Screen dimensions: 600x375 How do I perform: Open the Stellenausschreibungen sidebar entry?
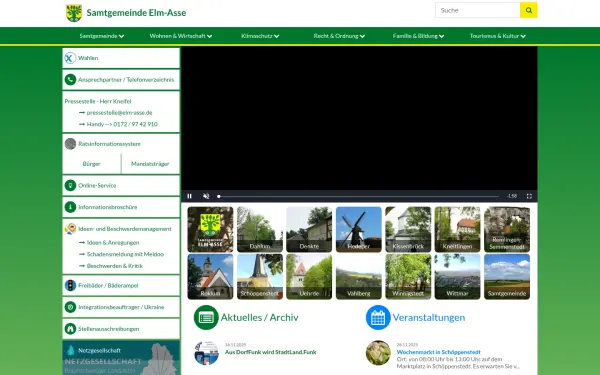pyautogui.click(x=121, y=329)
